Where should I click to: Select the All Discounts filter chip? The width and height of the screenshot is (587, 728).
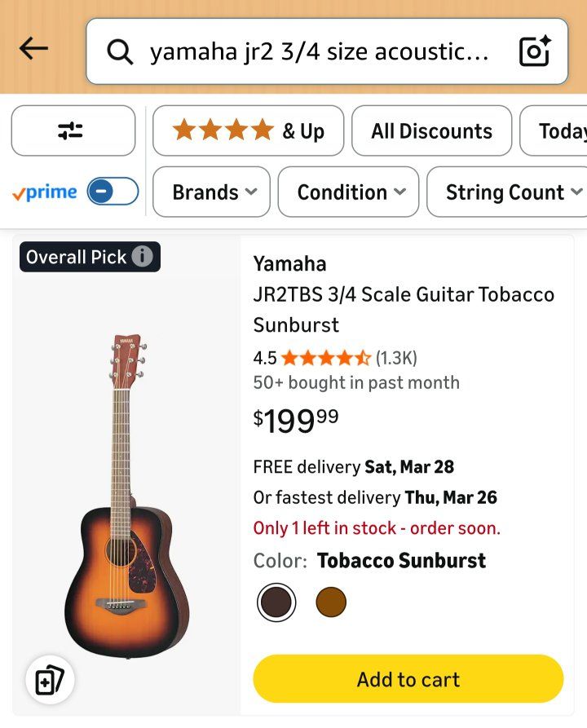point(431,130)
